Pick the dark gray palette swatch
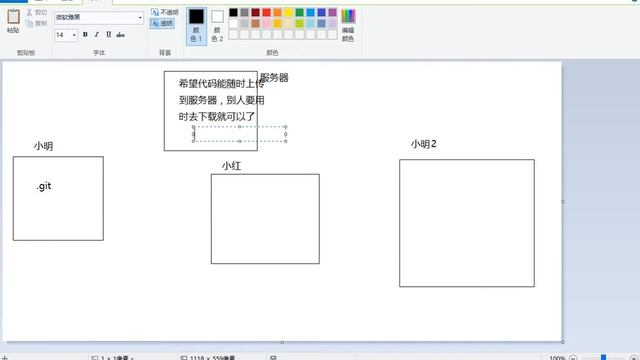 click(x=244, y=13)
